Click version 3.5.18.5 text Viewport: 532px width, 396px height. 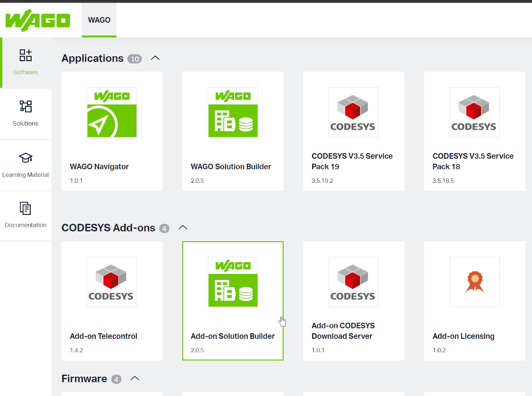point(443,181)
